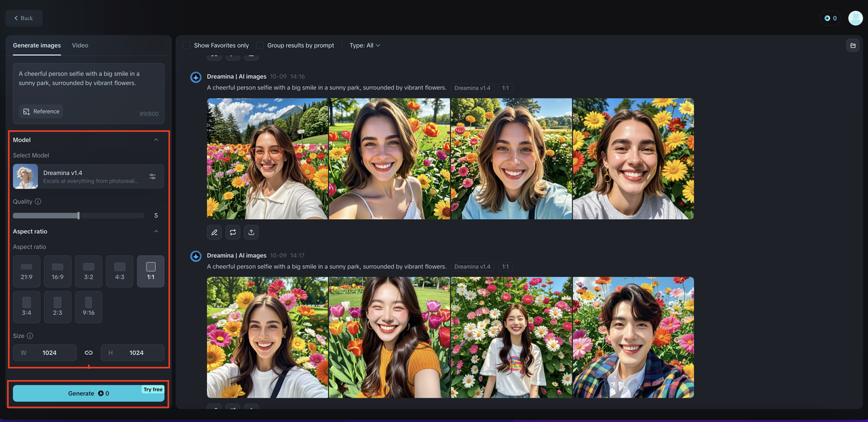Image resolution: width=868 pixels, height=422 pixels.
Task: Select the 1:1 aspect ratio option
Action: click(151, 271)
